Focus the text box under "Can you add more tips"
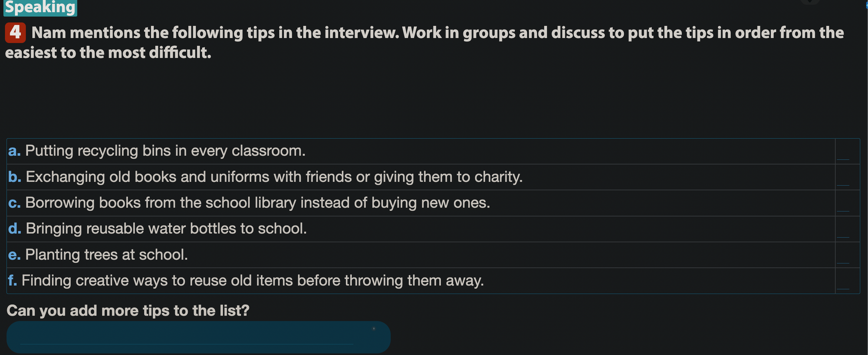Viewport: 868px width, 355px height. [x=187, y=337]
